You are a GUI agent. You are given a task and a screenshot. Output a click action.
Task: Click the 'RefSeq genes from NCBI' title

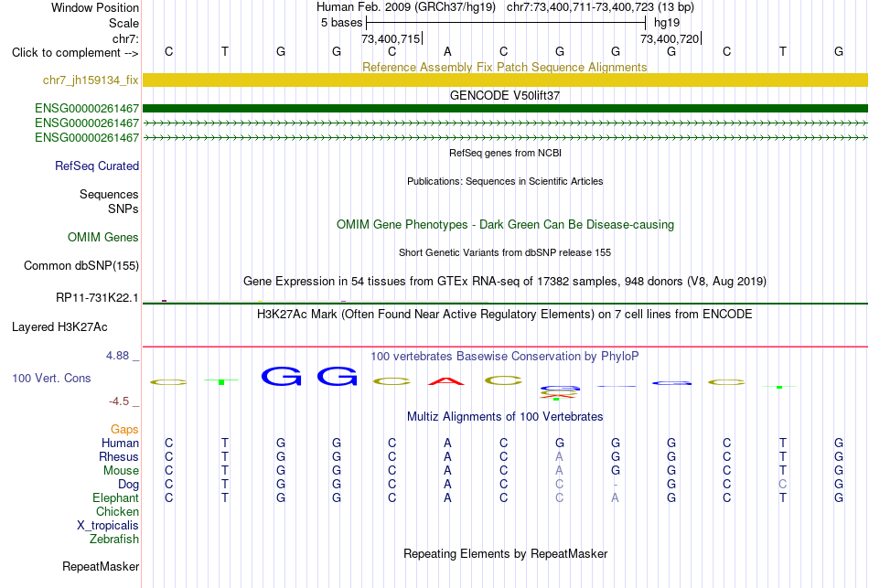pos(505,153)
